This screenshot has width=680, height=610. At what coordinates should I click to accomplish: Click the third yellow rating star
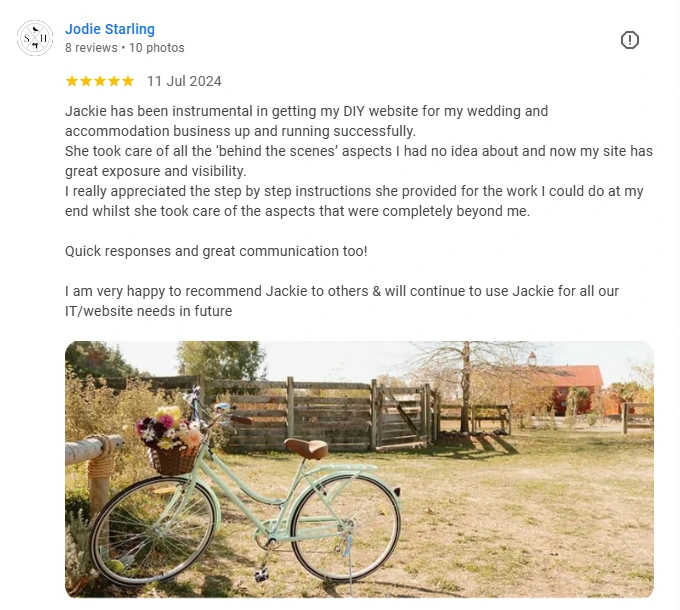point(100,81)
